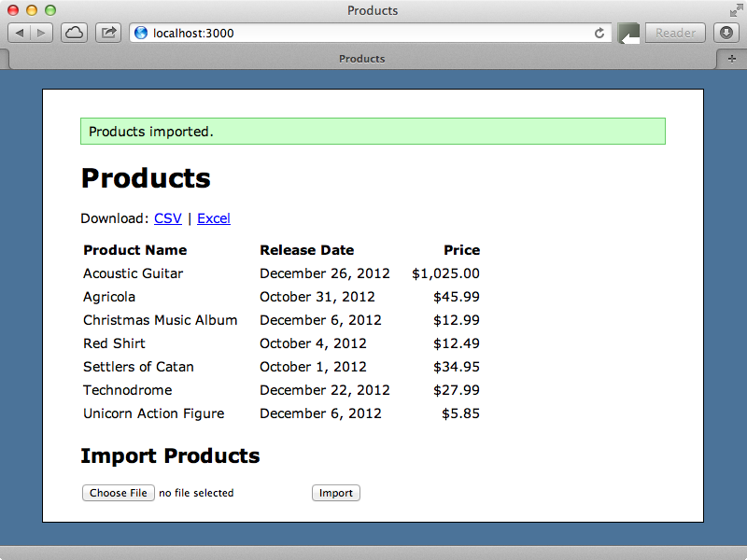Click the Product Name column header
The width and height of the screenshot is (747, 560).
[x=134, y=250]
